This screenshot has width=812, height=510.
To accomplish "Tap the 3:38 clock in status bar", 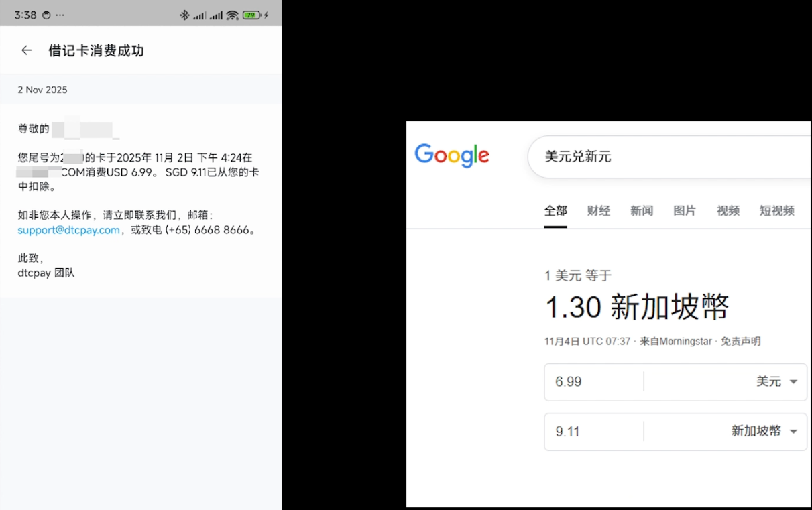I will pyautogui.click(x=25, y=15).
